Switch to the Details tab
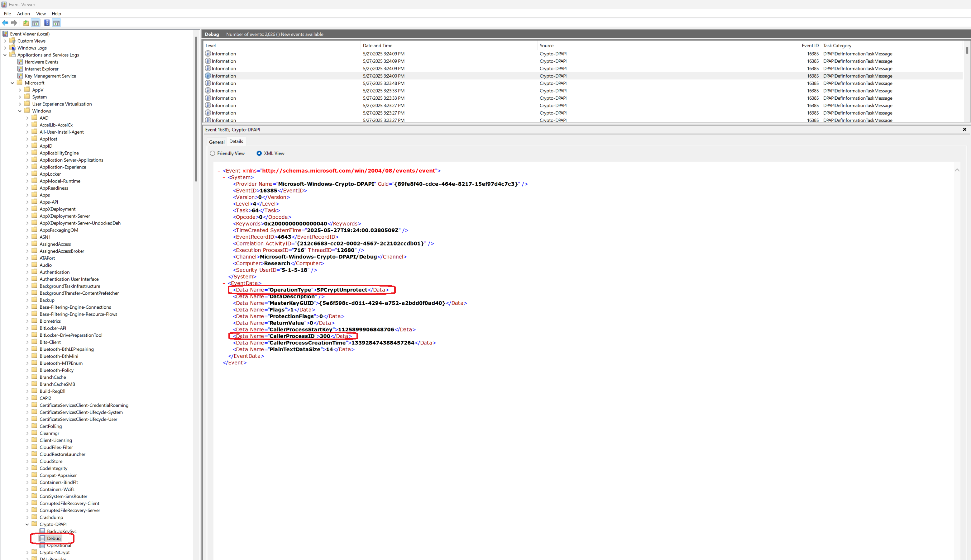Image resolution: width=971 pixels, height=560 pixels. tap(236, 141)
